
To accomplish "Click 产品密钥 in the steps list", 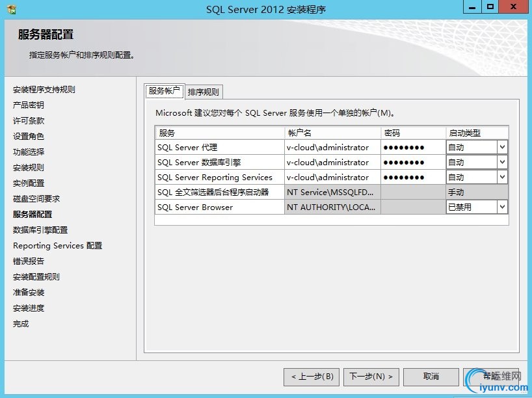I will (29, 105).
